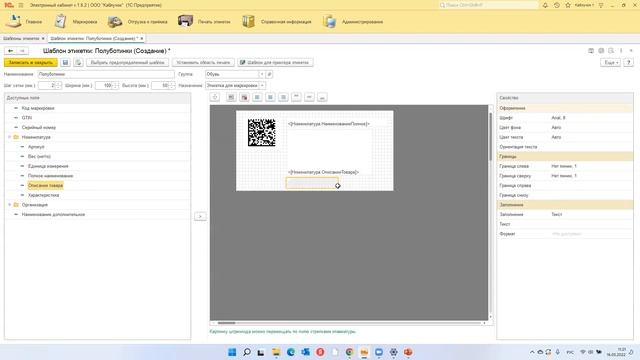Click the sixth editor toolbar icon

(x=283, y=97)
